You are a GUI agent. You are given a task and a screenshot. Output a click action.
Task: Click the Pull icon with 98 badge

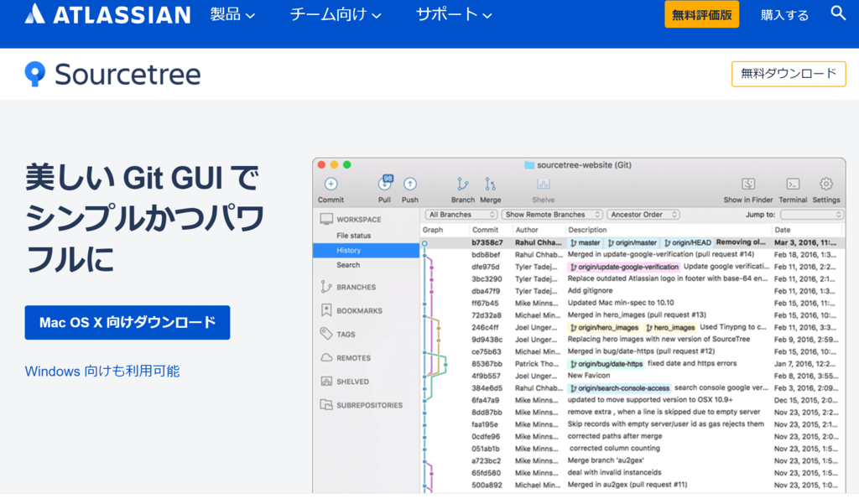click(385, 183)
